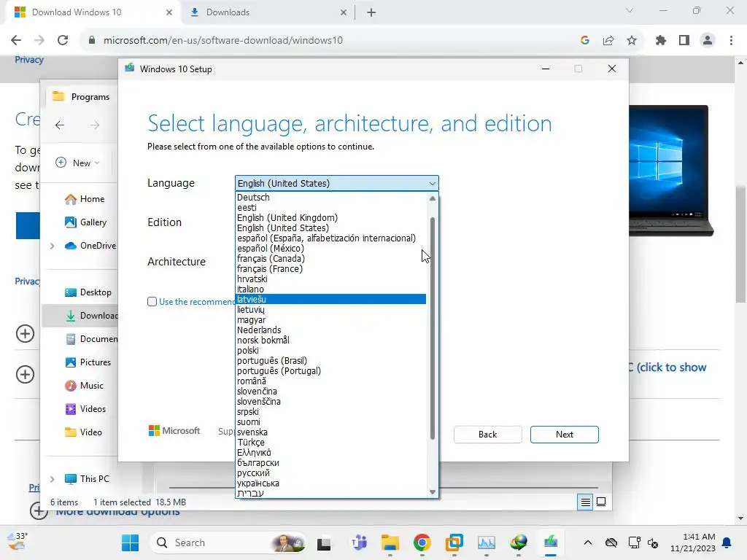
Task: Share this page from the address bar
Action: (x=608, y=41)
